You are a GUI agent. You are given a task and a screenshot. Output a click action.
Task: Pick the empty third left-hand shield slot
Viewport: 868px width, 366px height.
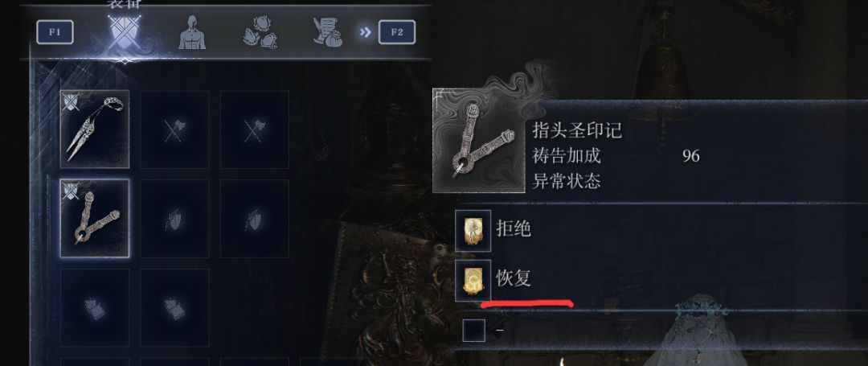pos(254,219)
